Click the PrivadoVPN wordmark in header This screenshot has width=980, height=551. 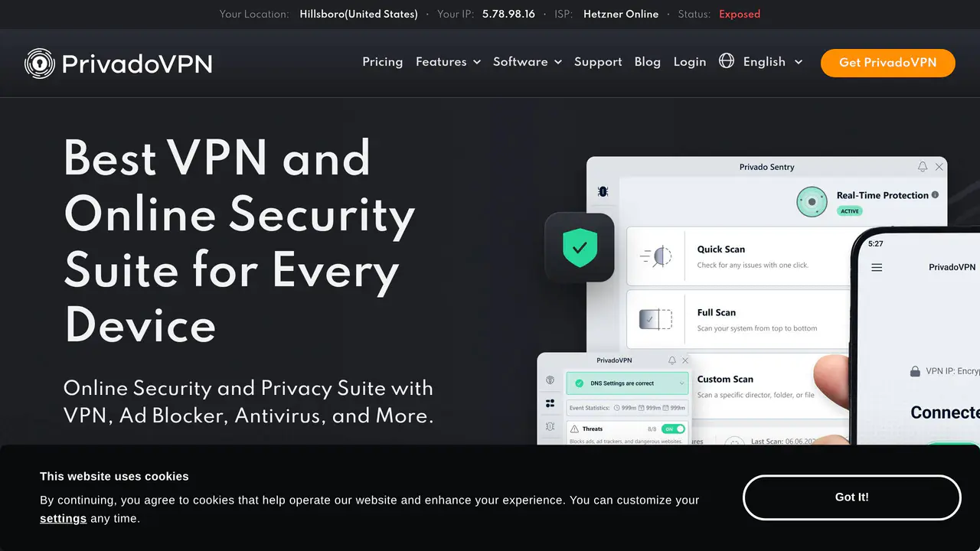(137, 64)
